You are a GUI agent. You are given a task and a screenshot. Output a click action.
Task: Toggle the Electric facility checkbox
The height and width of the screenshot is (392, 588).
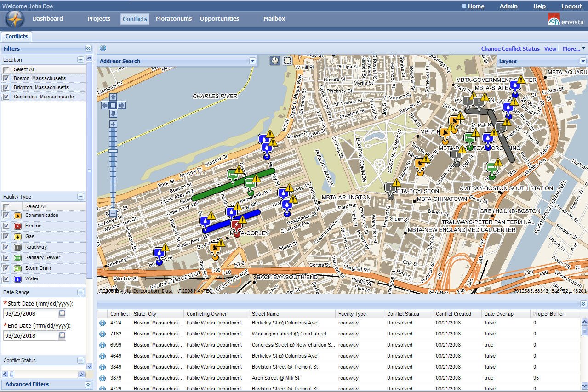point(6,226)
